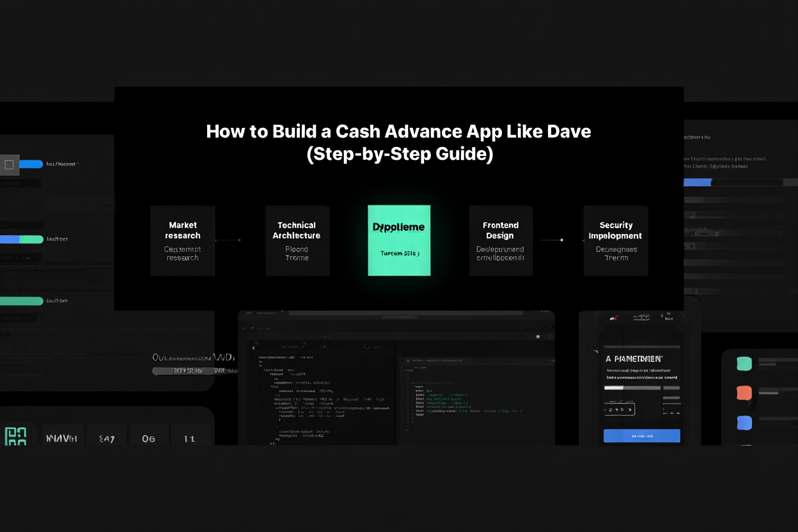Click the green progress bar on left panel
The image size is (798, 532).
click(22, 301)
